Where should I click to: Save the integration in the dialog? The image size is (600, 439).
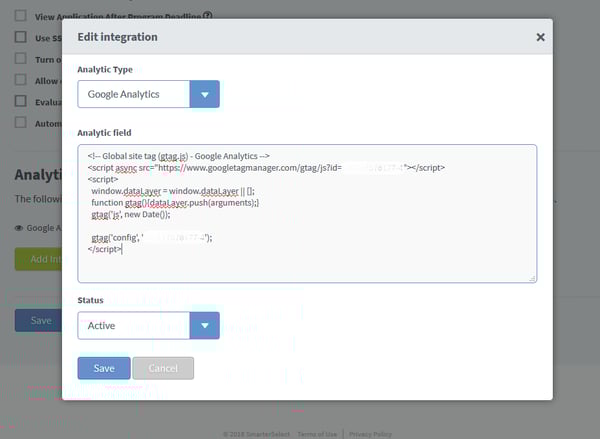[x=104, y=368]
